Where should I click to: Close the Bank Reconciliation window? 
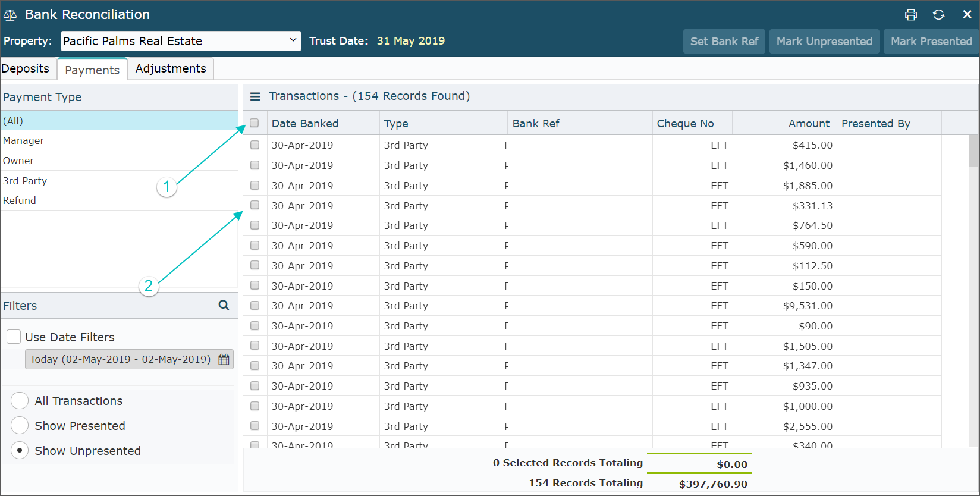967,15
